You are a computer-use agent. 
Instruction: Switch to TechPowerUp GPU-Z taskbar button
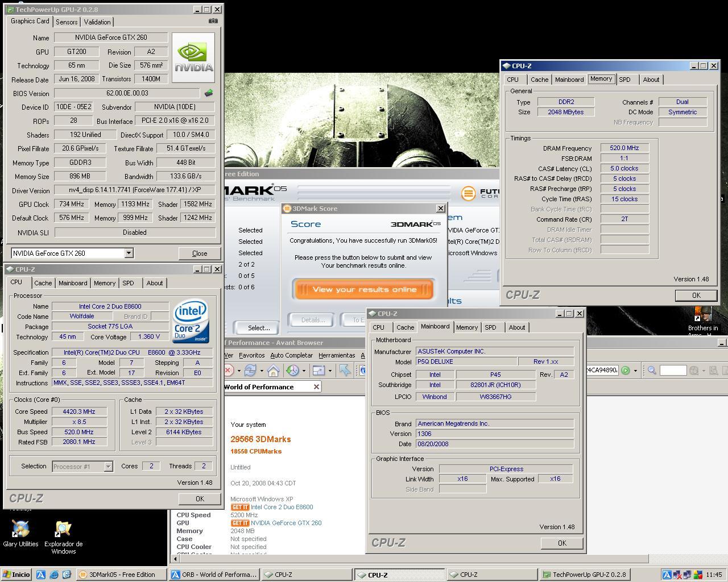coord(585,575)
